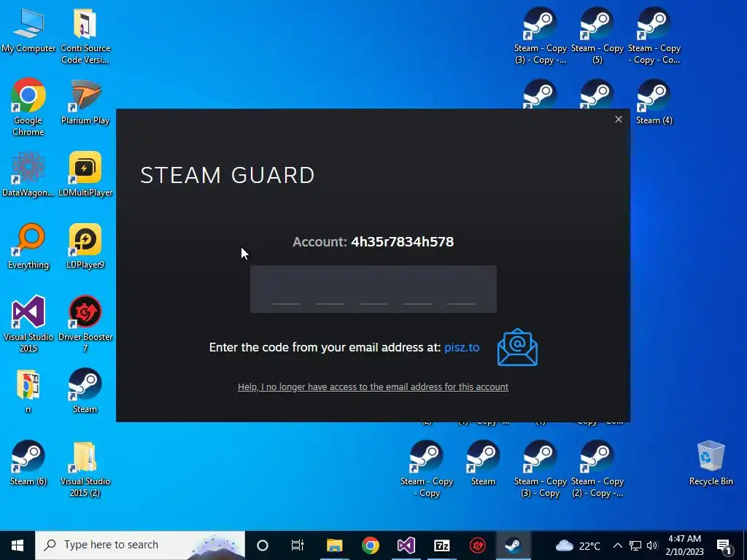Open the clock showing 4:47 AM
This screenshot has height=560, width=747.
coord(684,545)
